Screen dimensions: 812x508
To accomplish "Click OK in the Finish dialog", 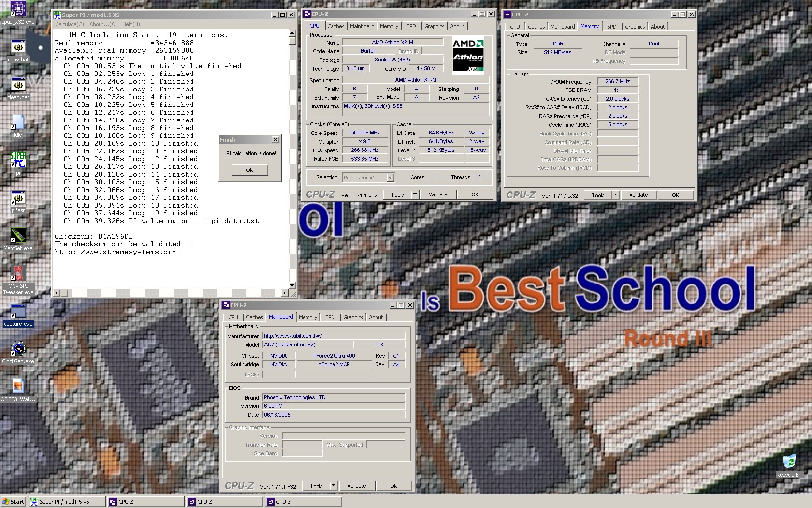I will point(249,170).
